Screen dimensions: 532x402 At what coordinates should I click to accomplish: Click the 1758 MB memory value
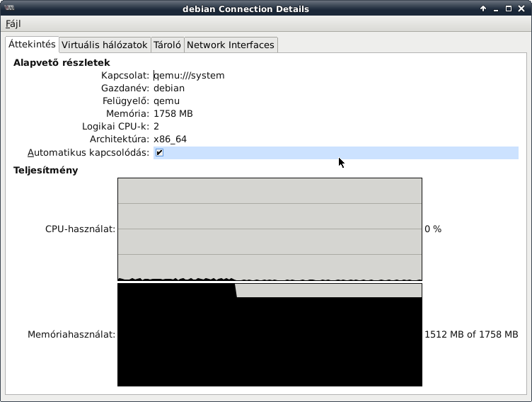click(x=173, y=113)
